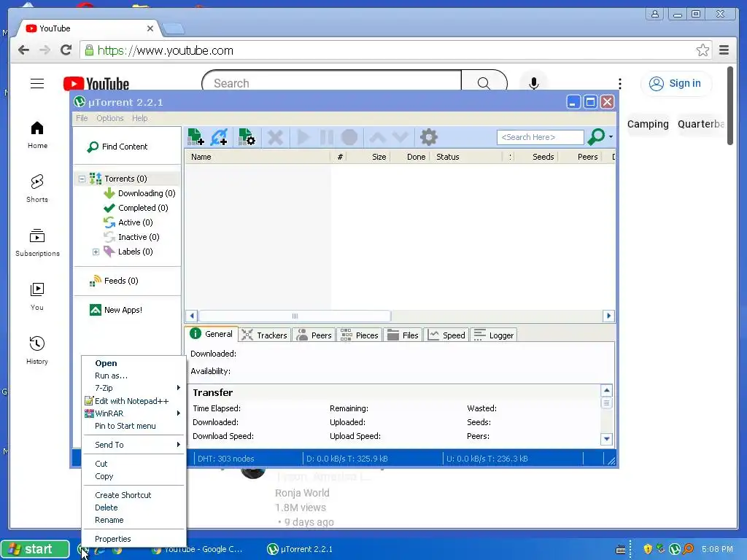Click the Pause torrent icon
Image resolution: width=747 pixels, height=560 pixels.
point(326,138)
